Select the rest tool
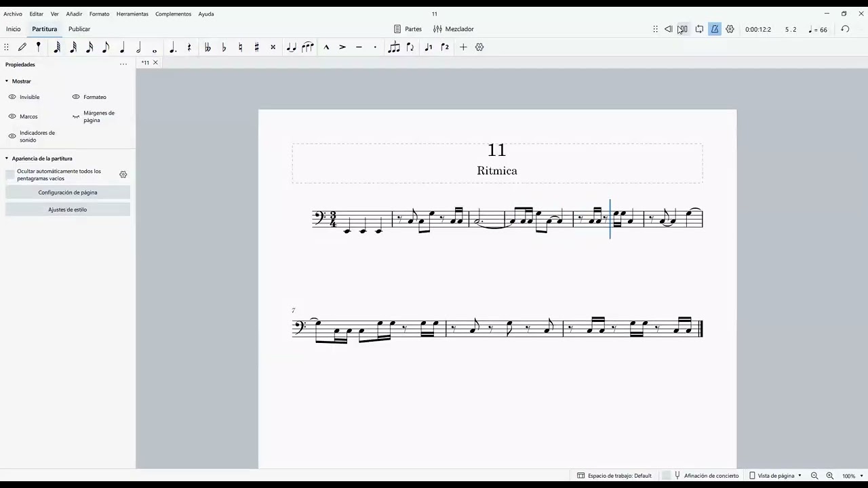The image size is (868, 488). pos(189,47)
